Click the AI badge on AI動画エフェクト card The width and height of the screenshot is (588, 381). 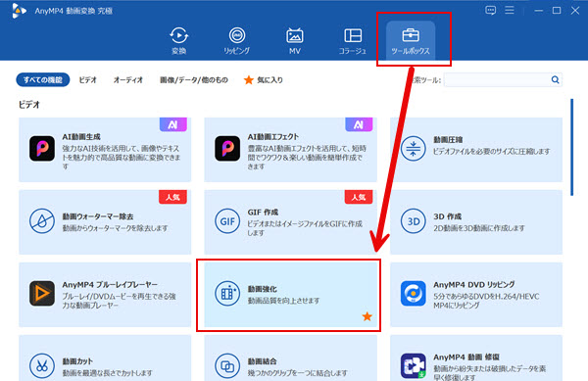(x=359, y=124)
